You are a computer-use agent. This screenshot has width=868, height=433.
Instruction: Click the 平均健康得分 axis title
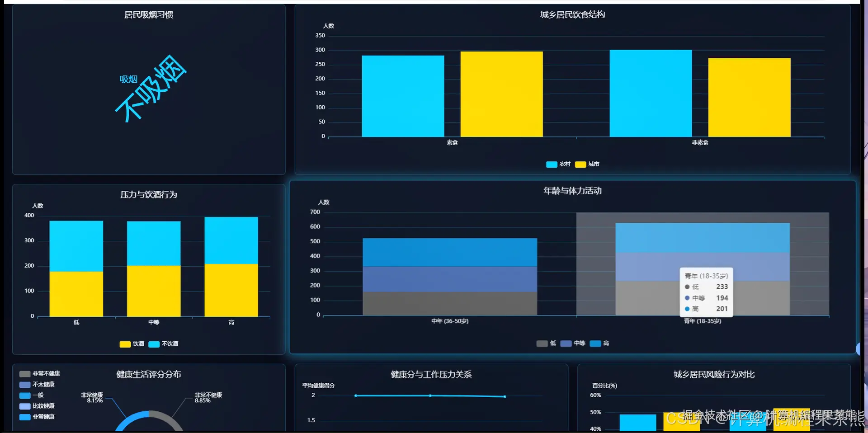coord(318,386)
